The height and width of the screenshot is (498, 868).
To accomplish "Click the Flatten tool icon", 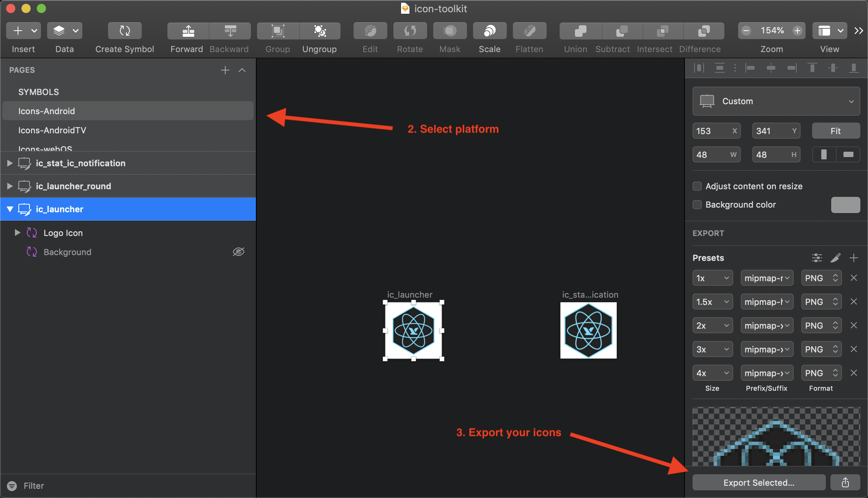I will [x=529, y=31].
